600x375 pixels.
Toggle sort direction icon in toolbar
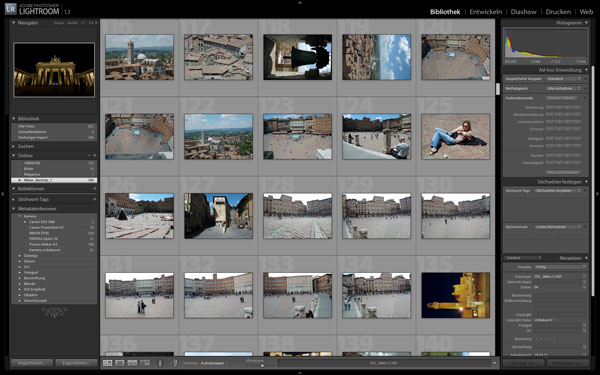tap(175, 363)
